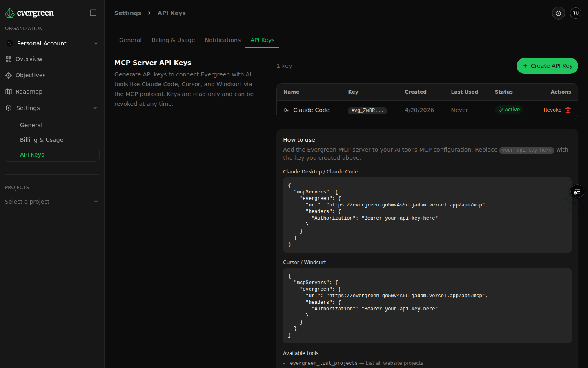
Task: Open the Billing & Usage tab
Action: pyautogui.click(x=173, y=40)
